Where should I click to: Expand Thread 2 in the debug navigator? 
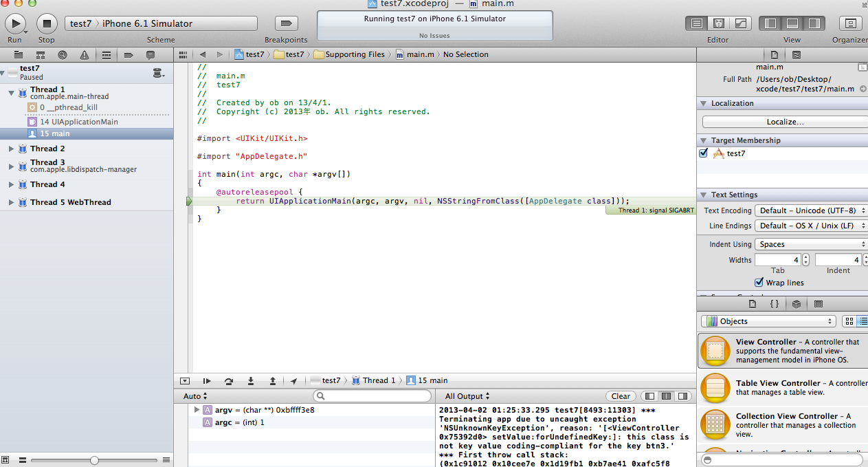point(11,148)
